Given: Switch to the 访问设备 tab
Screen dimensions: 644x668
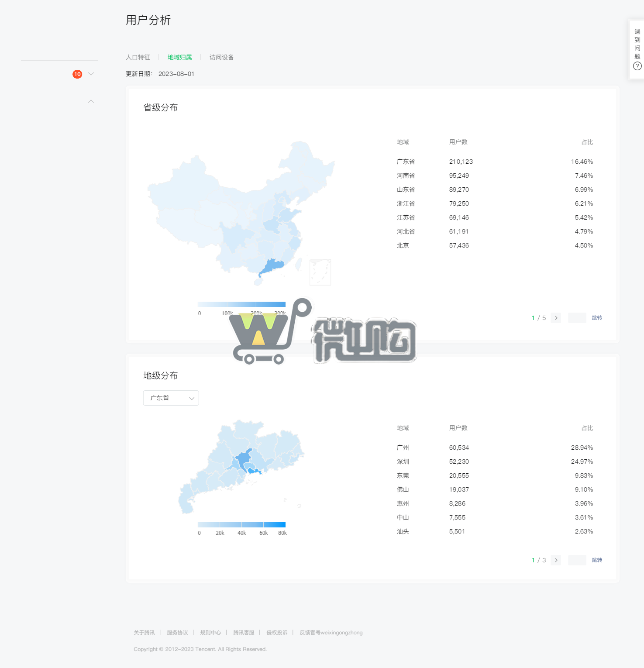Looking at the screenshot, I should click(221, 57).
